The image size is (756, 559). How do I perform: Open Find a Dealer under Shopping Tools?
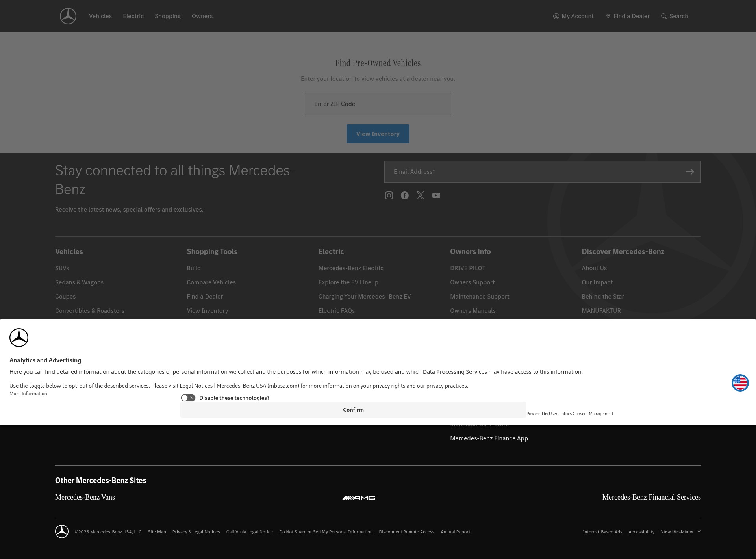pos(205,297)
